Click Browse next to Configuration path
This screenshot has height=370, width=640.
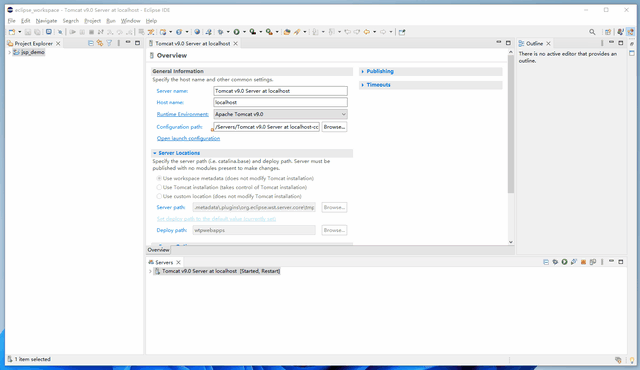pyautogui.click(x=334, y=127)
